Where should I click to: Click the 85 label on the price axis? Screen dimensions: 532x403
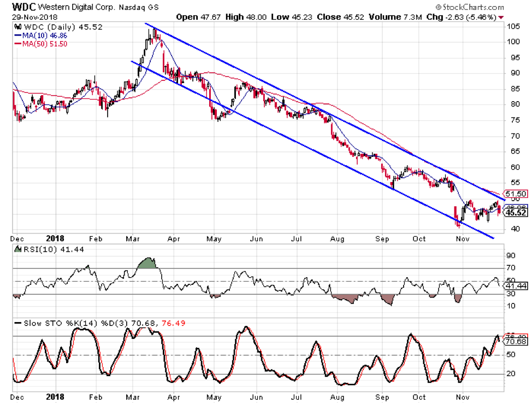(516, 89)
